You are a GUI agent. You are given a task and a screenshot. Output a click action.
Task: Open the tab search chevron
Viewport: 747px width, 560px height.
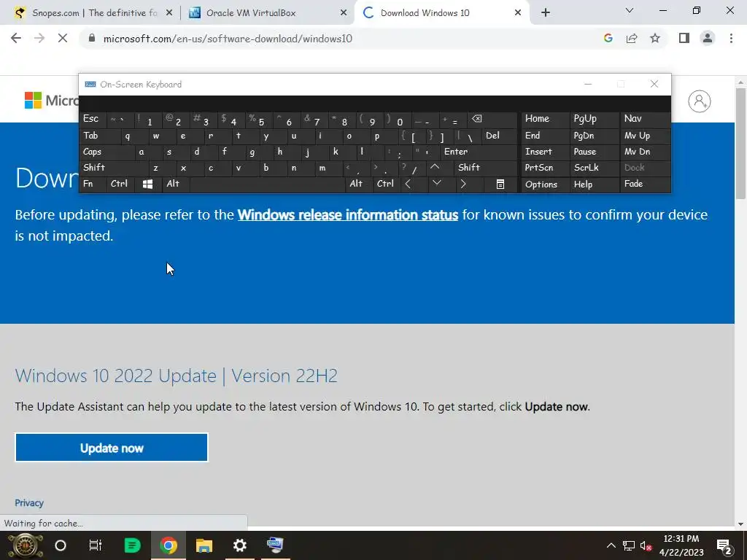[x=630, y=10]
